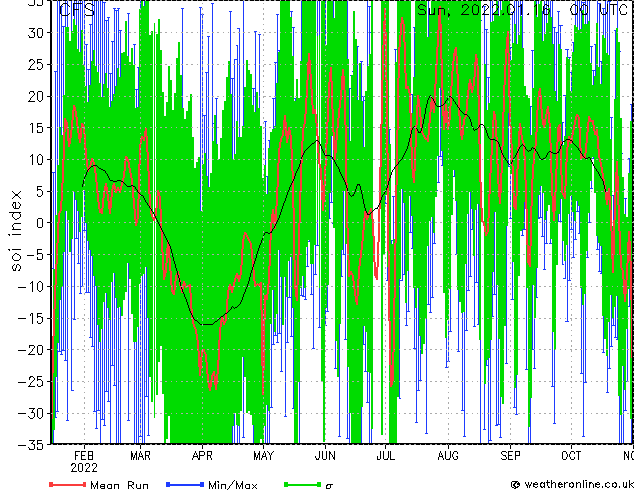
Task: Click the 2022 year label under FEB
Action: [84, 468]
